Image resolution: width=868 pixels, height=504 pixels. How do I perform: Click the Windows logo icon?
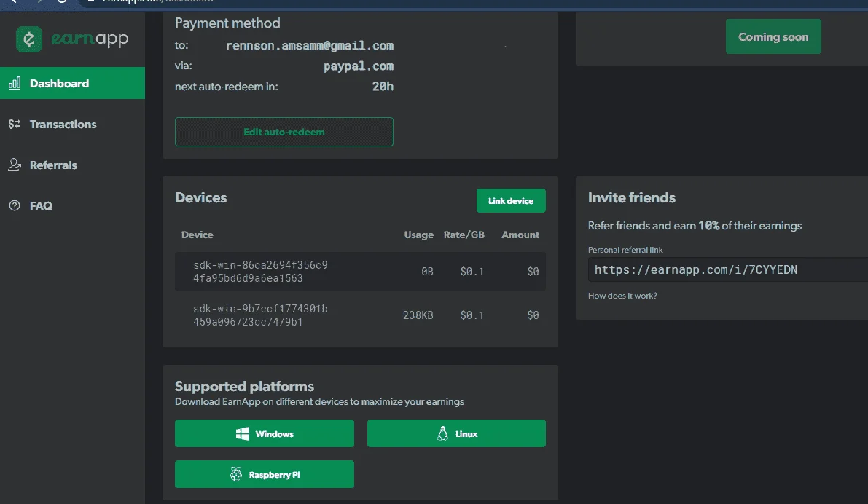tap(243, 434)
